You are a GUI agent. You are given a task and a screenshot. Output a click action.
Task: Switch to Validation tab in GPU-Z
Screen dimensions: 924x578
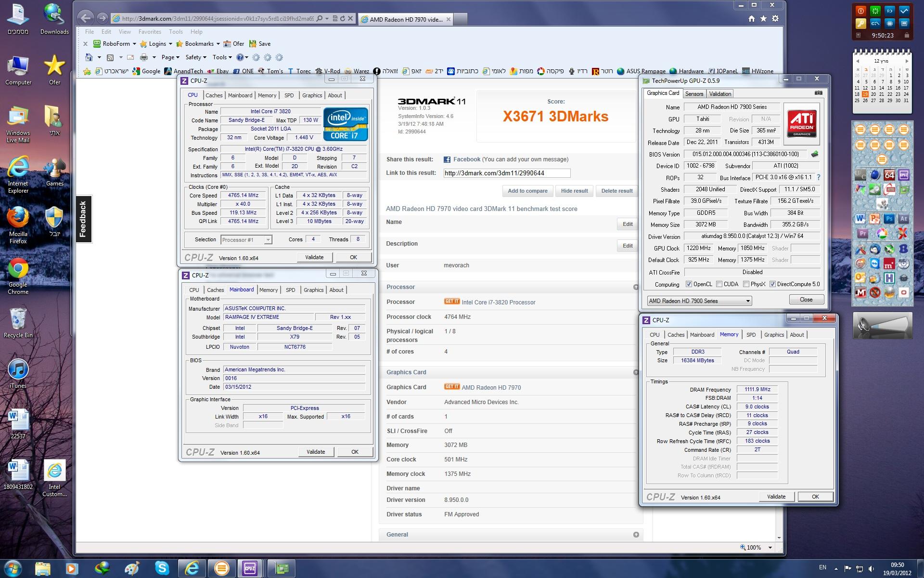720,94
